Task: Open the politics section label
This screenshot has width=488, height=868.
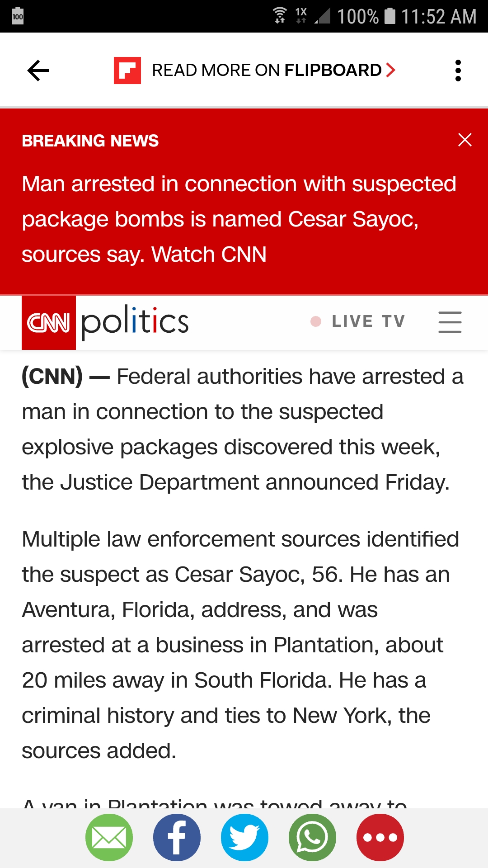Action: coord(135,322)
